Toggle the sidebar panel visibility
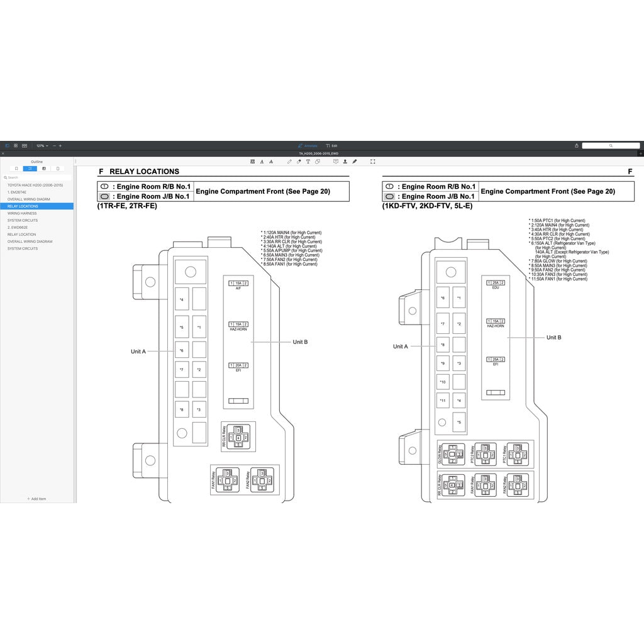Screen dimensions: 644x644 [x=8, y=145]
